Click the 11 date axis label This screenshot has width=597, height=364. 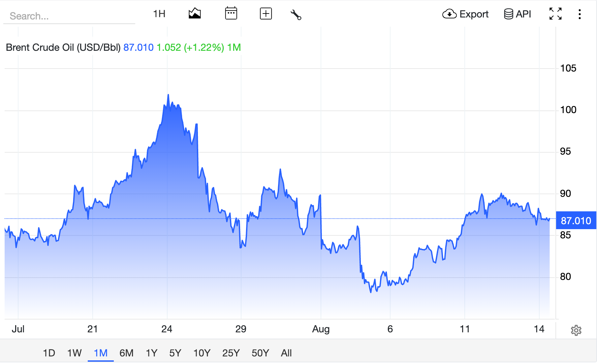pyautogui.click(x=465, y=329)
